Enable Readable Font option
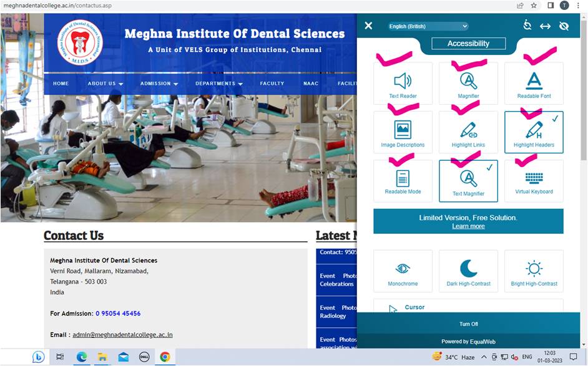Viewport: 588px width, 366px height. pyautogui.click(x=534, y=84)
